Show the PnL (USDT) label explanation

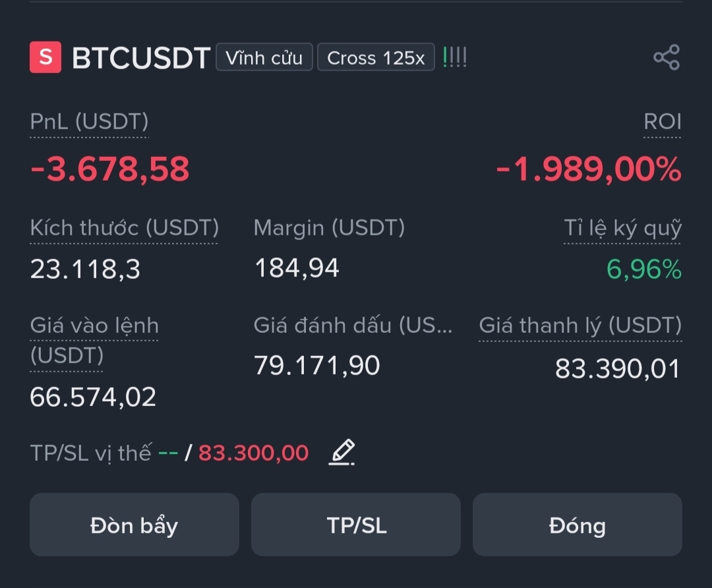(89, 122)
